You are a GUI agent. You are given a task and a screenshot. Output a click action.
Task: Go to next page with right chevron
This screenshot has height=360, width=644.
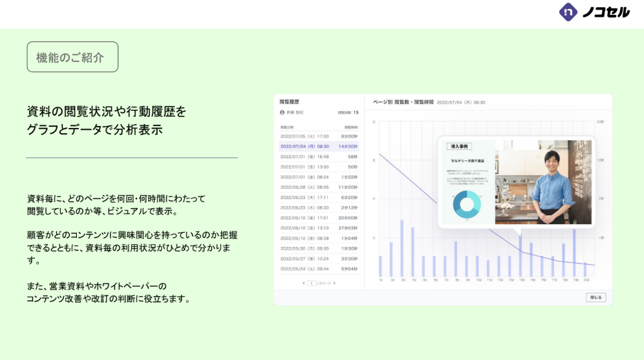(334, 283)
